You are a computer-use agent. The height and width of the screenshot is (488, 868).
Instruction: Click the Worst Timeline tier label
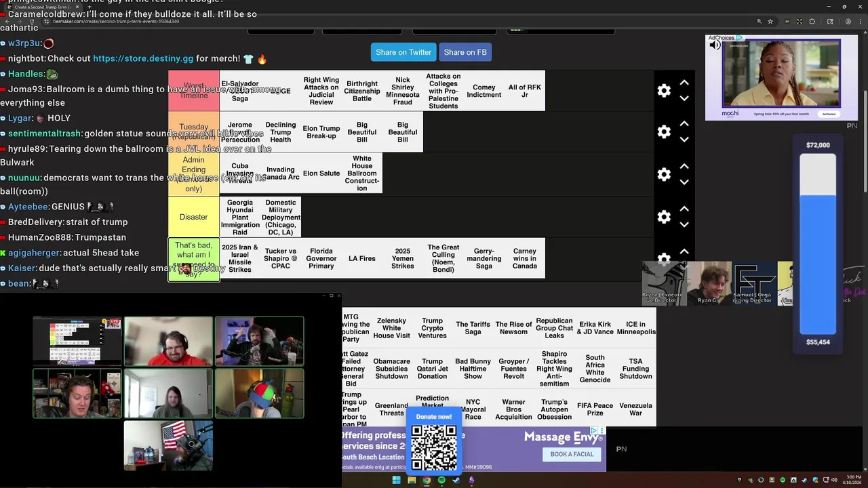pos(194,91)
